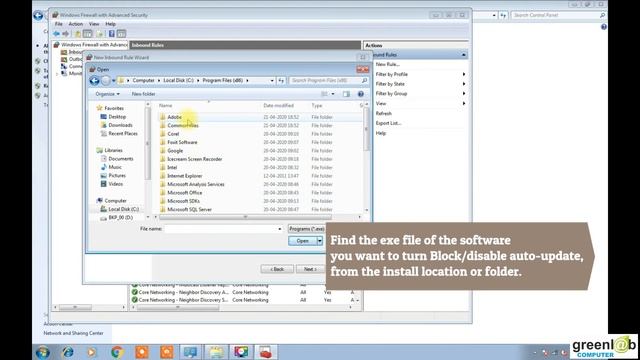Click the refresh button beside the address path
The height and width of the screenshot is (360, 640).
(x=281, y=81)
